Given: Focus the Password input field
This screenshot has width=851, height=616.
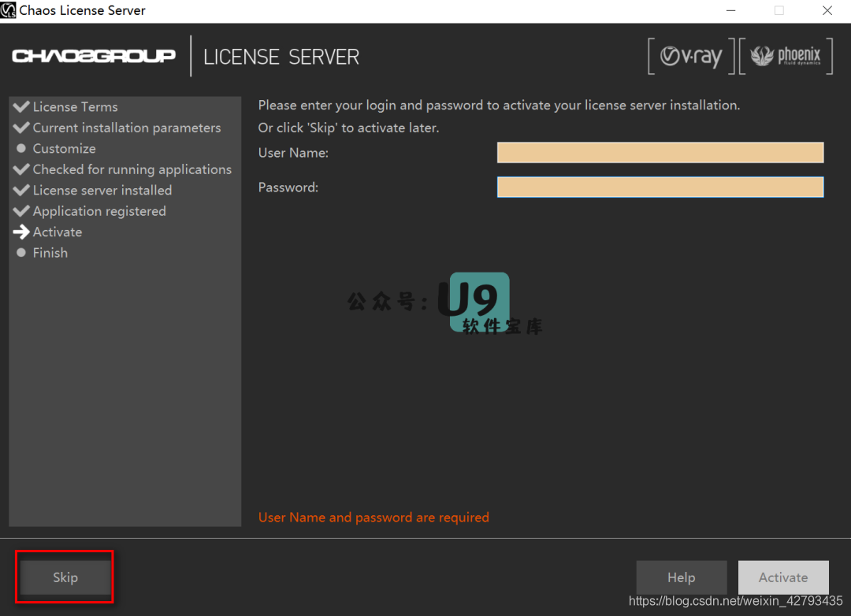Looking at the screenshot, I should coord(660,187).
